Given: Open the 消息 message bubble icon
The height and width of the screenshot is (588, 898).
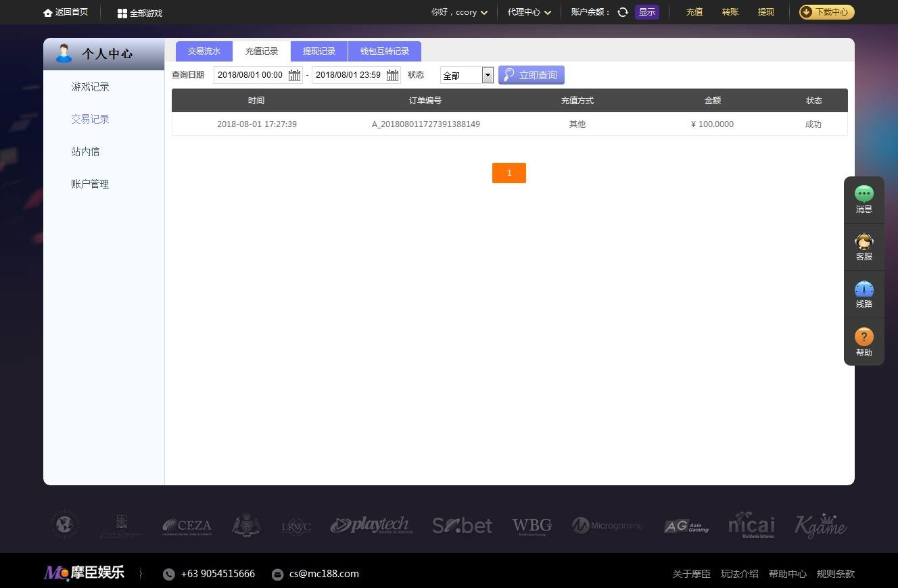Looking at the screenshot, I should coord(864,194).
